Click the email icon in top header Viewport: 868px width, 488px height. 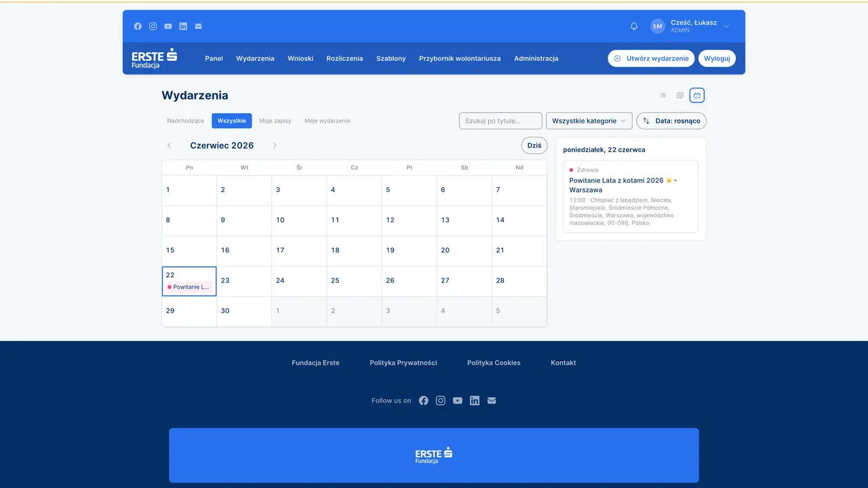198,26
